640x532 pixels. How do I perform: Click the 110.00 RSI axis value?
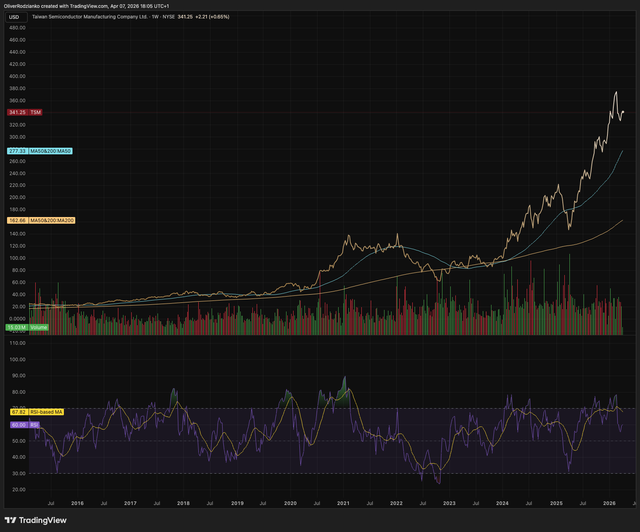[x=18, y=343]
